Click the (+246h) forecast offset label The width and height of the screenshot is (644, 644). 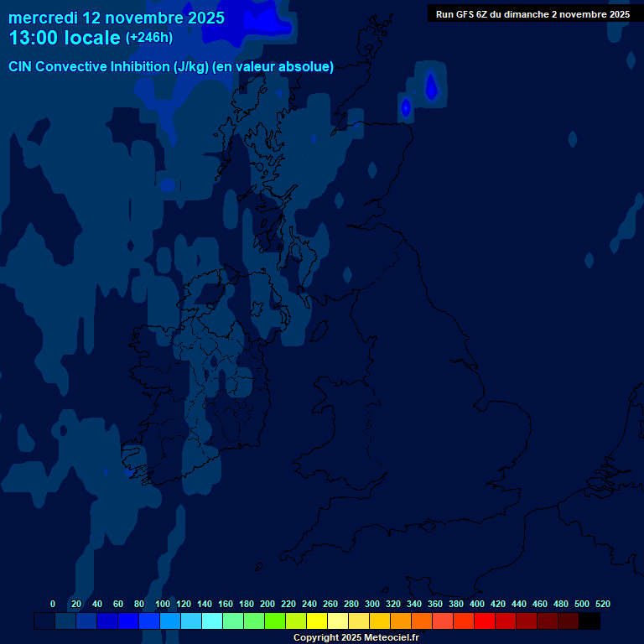pyautogui.click(x=151, y=38)
